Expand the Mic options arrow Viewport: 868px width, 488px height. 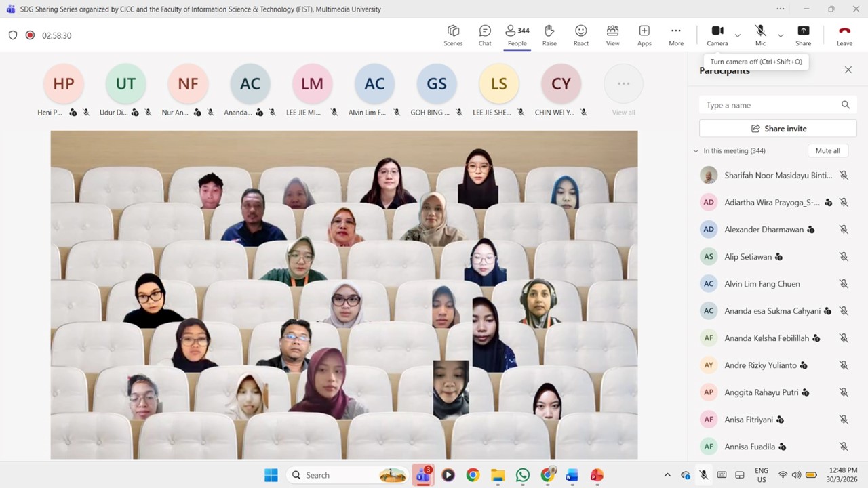coord(781,35)
